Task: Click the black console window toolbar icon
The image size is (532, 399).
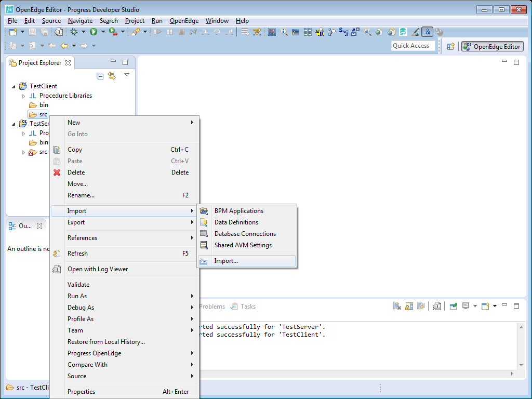Action: coord(296,32)
